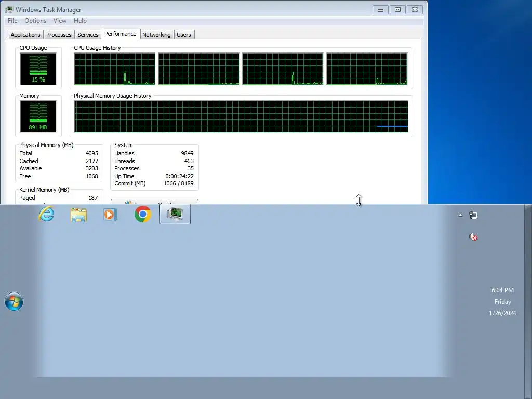The image size is (532, 399).
Task: Maximize the Task Manager window
Action: (x=397, y=10)
